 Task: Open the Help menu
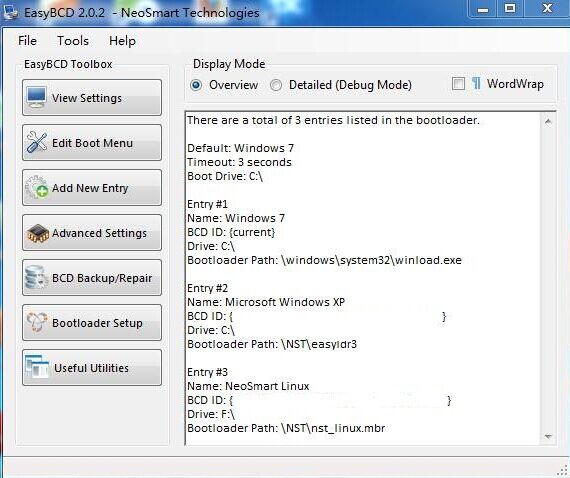click(x=122, y=40)
